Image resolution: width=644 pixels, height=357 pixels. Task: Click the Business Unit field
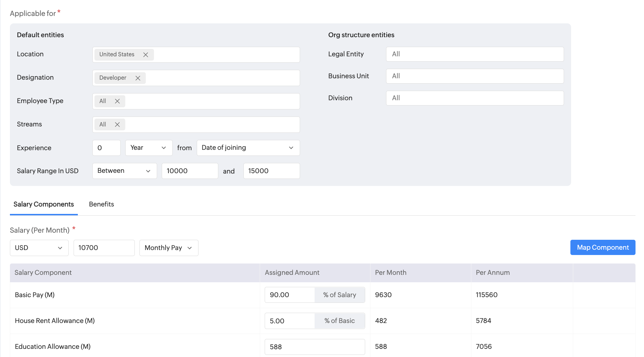coord(475,76)
